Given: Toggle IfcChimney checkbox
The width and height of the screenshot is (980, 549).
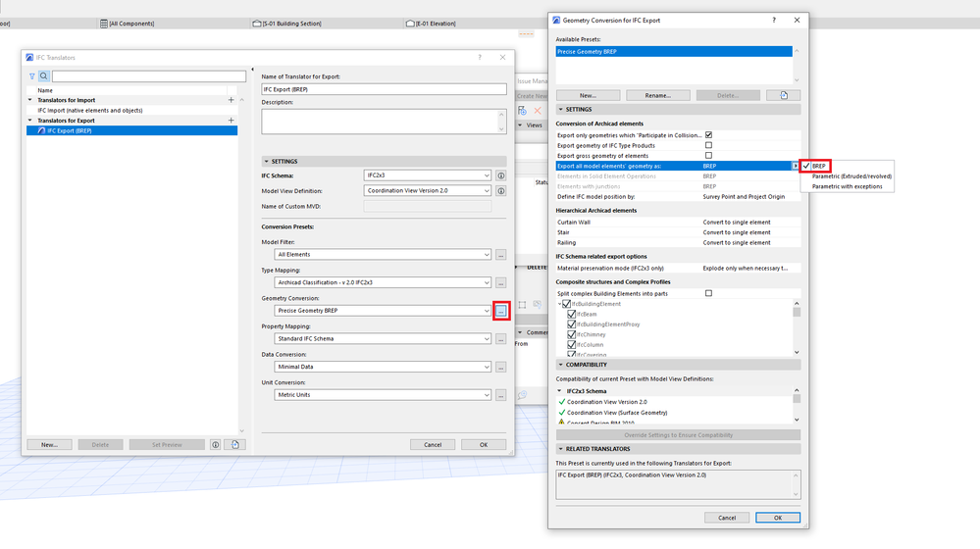Looking at the screenshot, I should [571, 334].
